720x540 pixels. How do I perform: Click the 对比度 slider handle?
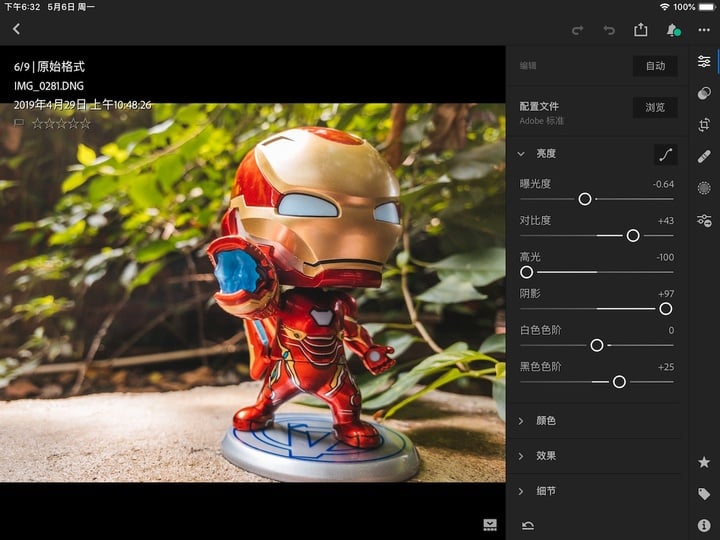(633, 236)
